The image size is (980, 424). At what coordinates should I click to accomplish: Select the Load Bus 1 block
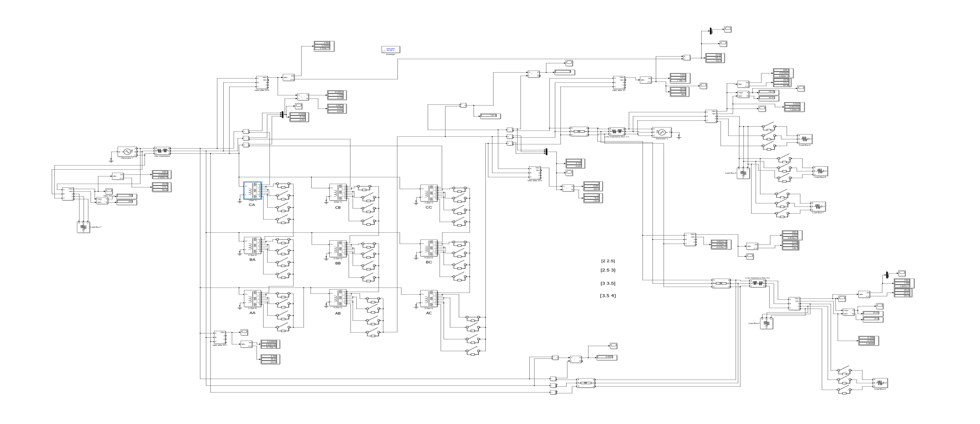click(x=83, y=227)
